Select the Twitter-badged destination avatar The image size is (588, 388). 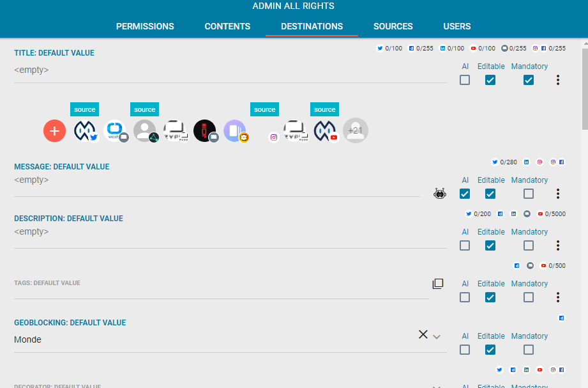tap(85, 131)
